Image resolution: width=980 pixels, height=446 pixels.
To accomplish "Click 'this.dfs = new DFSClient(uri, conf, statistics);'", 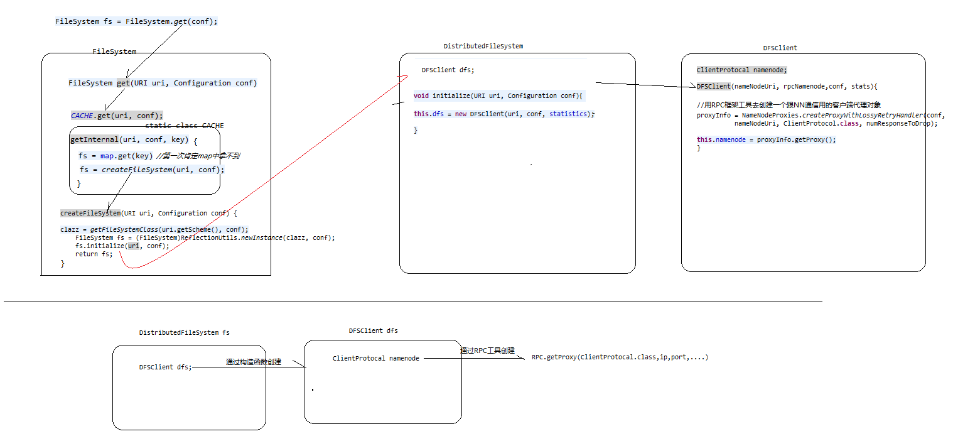I will [x=504, y=114].
